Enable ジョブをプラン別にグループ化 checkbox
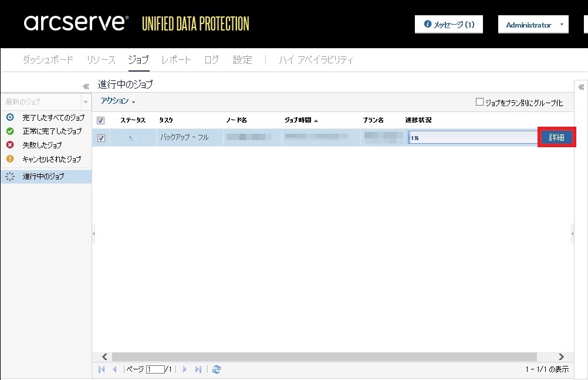Screen dimensions: 588x380 [x=479, y=102]
